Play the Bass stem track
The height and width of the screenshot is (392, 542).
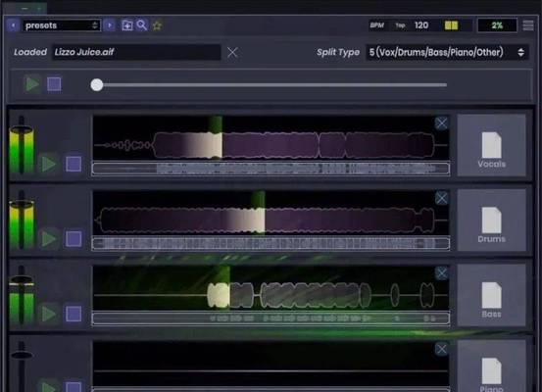point(48,314)
